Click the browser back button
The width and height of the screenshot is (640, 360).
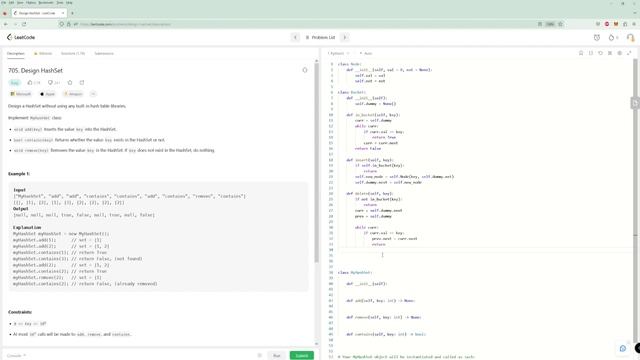pyautogui.click(x=6, y=24)
